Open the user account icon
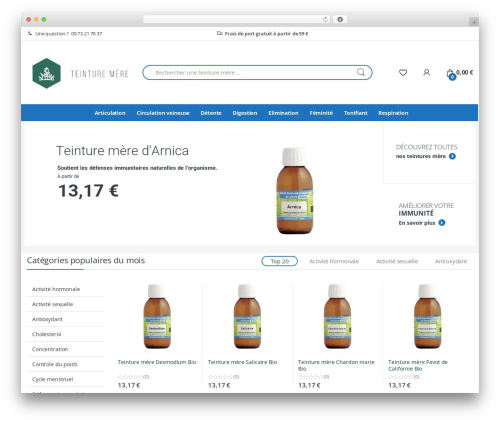Screen dimensions: 500x423 click(426, 72)
